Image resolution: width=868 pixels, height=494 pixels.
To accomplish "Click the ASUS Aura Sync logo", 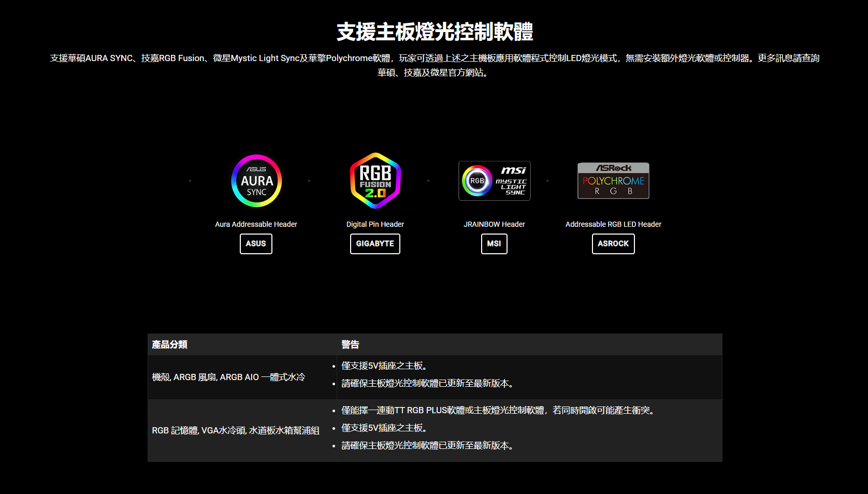I will 256,181.
